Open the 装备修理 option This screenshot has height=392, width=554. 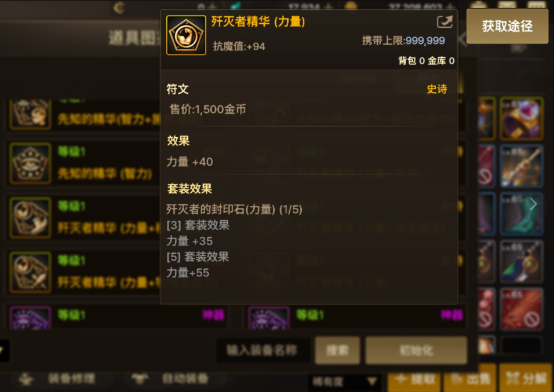point(57,379)
